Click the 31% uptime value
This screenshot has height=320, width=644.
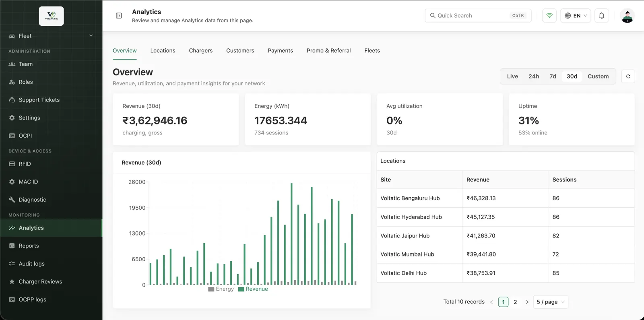[528, 121]
